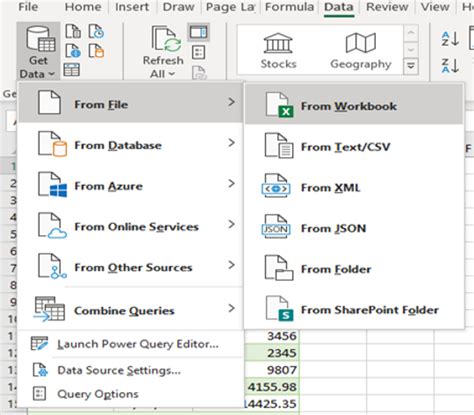Viewport: 474px width, 415px height.
Task: Select the cell containing 3456
Action: tap(272, 336)
